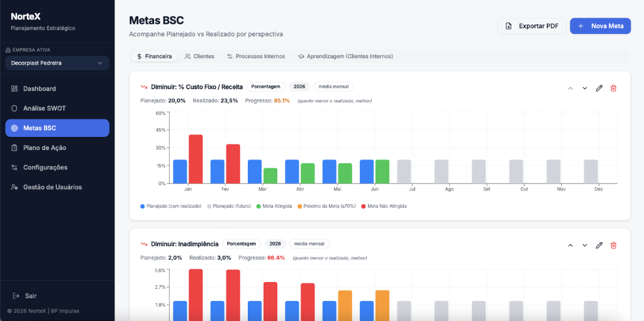
Task: Switch to Financeira tab
Action: 155,57
